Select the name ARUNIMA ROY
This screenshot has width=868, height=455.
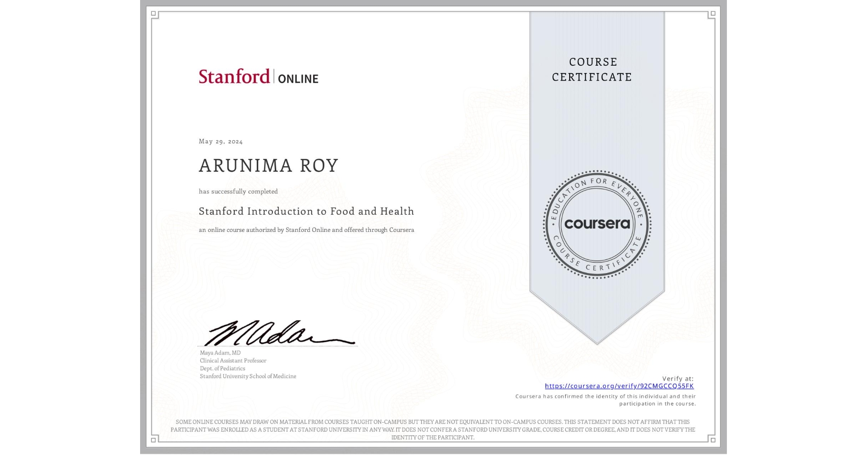[x=268, y=166]
